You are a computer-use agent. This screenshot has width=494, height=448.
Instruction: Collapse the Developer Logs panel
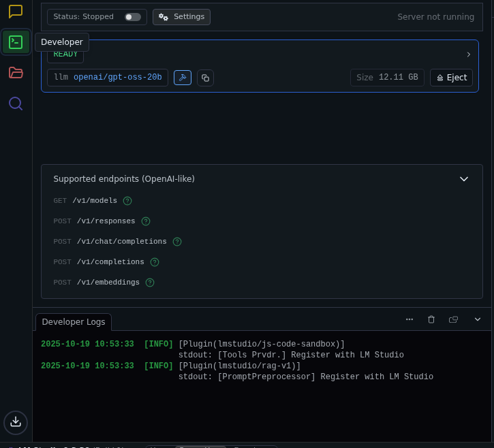(478, 319)
